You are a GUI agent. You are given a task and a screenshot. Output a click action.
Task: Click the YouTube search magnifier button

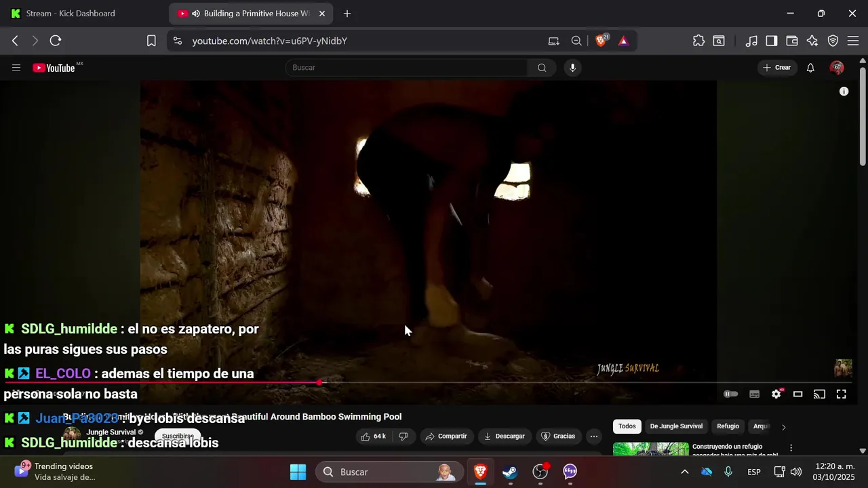(542, 68)
